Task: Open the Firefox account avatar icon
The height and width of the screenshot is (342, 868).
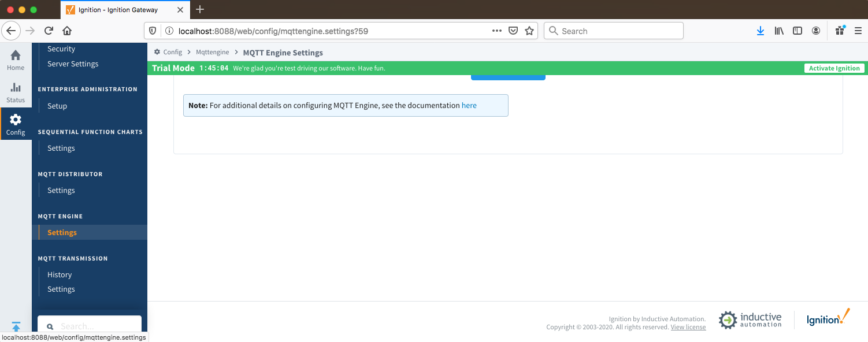Action: [816, 31]
